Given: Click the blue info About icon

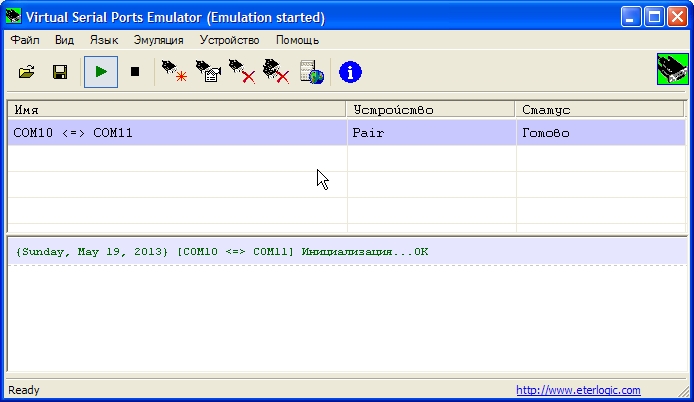Looking at the screenshot, I should pos(350,72).
